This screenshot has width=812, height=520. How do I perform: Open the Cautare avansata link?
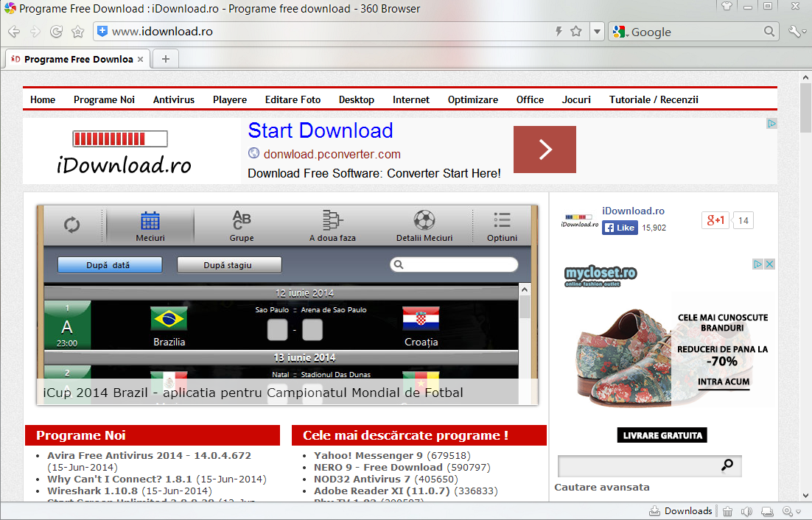602,488
